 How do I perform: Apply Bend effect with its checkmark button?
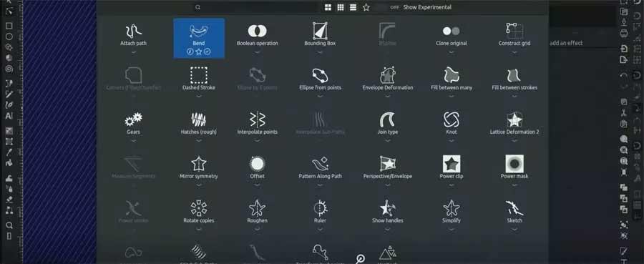click(x=208, y=52)
